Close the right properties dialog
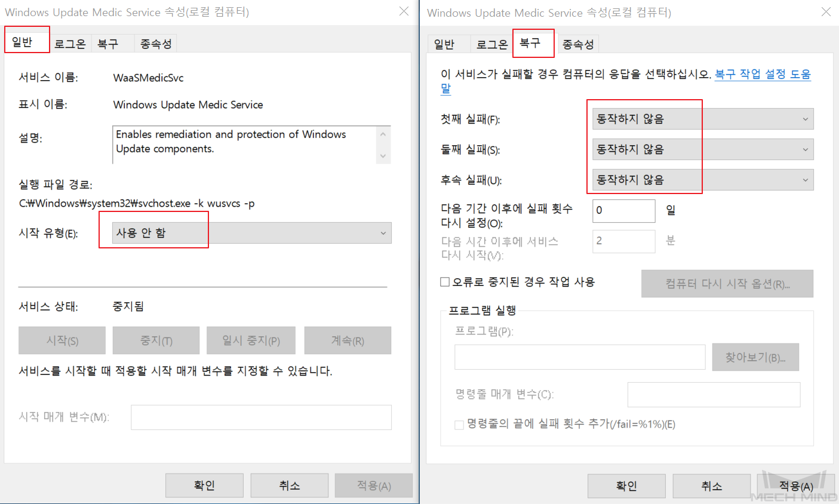Screen dimensions: 839x504 (826, 12)
